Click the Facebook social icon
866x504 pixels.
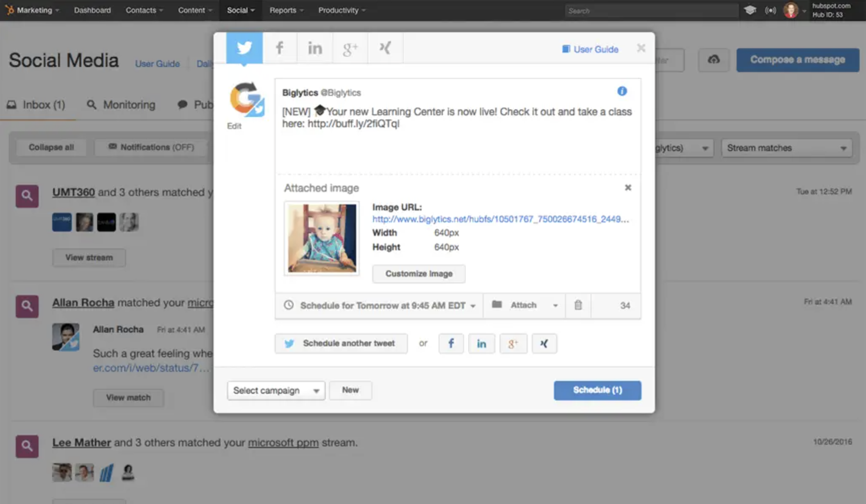(x=280, y=48)
